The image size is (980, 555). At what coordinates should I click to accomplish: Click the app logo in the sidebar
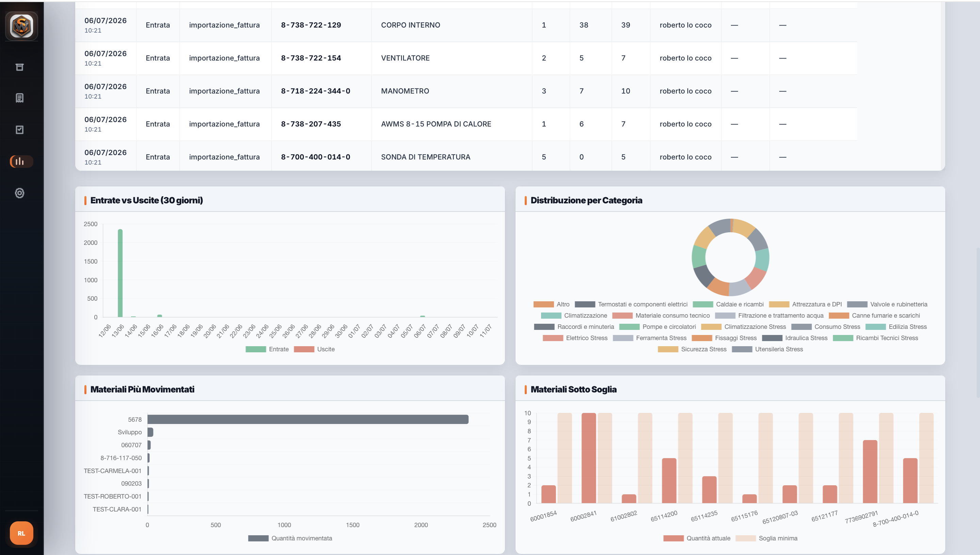pos(21,26)
